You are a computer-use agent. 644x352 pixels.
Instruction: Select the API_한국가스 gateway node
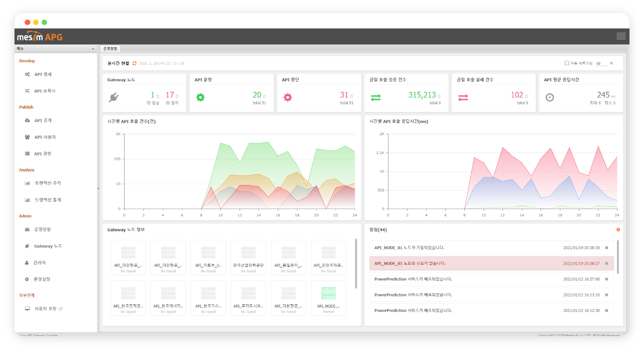coord(208,298)
